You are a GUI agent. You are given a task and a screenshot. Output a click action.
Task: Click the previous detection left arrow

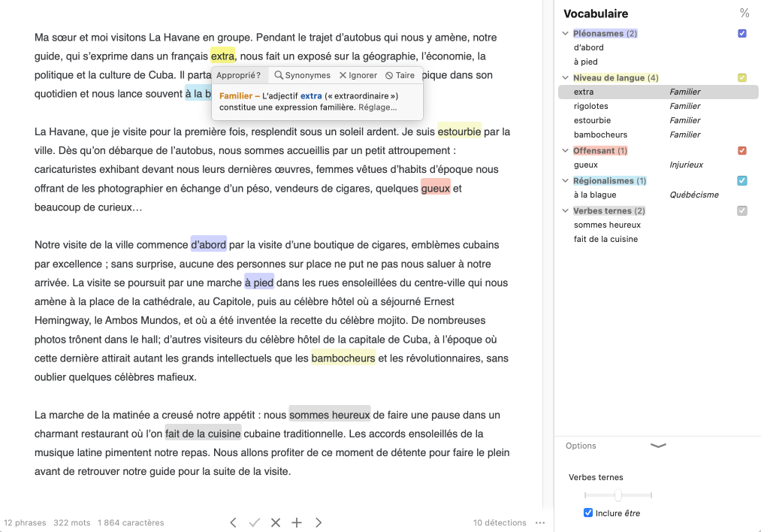234,522
